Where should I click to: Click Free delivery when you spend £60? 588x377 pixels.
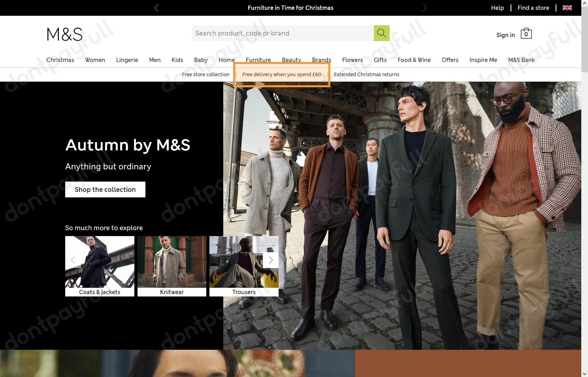281,74
